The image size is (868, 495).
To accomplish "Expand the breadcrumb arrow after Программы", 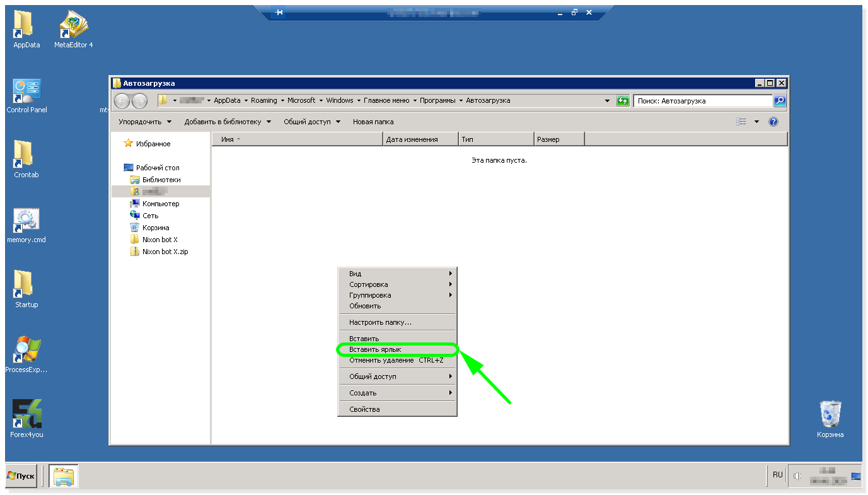I will click(x=461, y=101).
